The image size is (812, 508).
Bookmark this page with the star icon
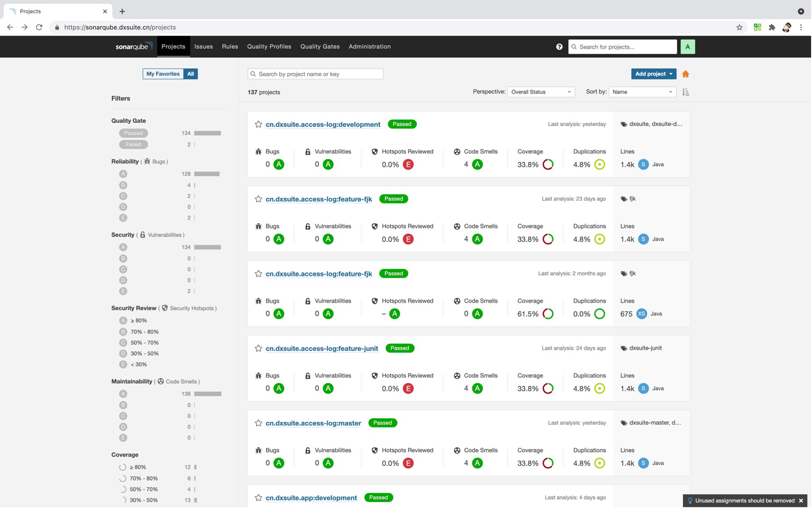pyautogui.click(x=739, y=27)
